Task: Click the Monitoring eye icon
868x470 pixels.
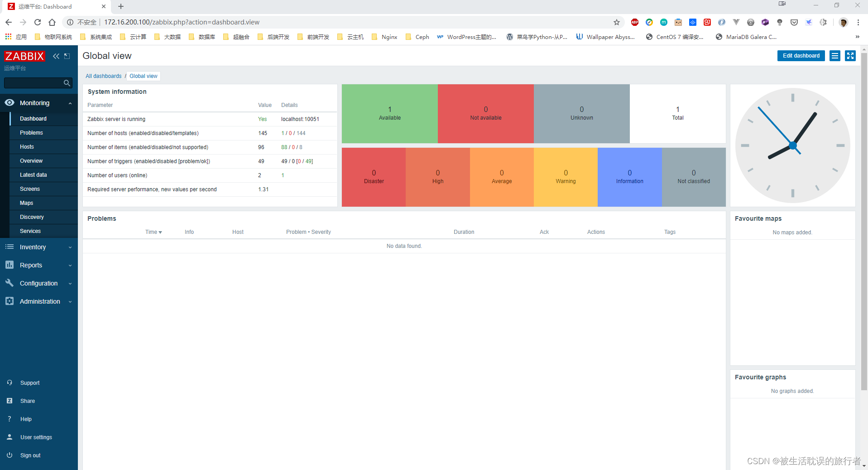Action: [x=10, y=103]
